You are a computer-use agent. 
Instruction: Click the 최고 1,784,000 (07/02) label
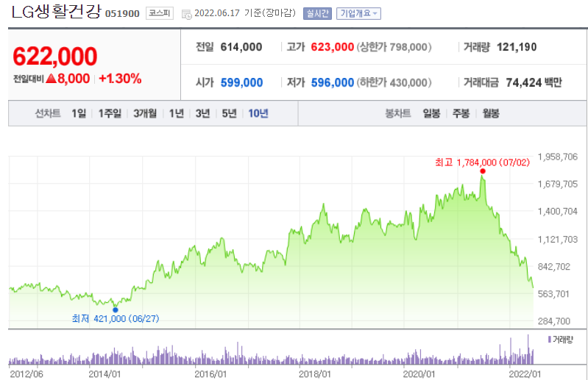482,162
